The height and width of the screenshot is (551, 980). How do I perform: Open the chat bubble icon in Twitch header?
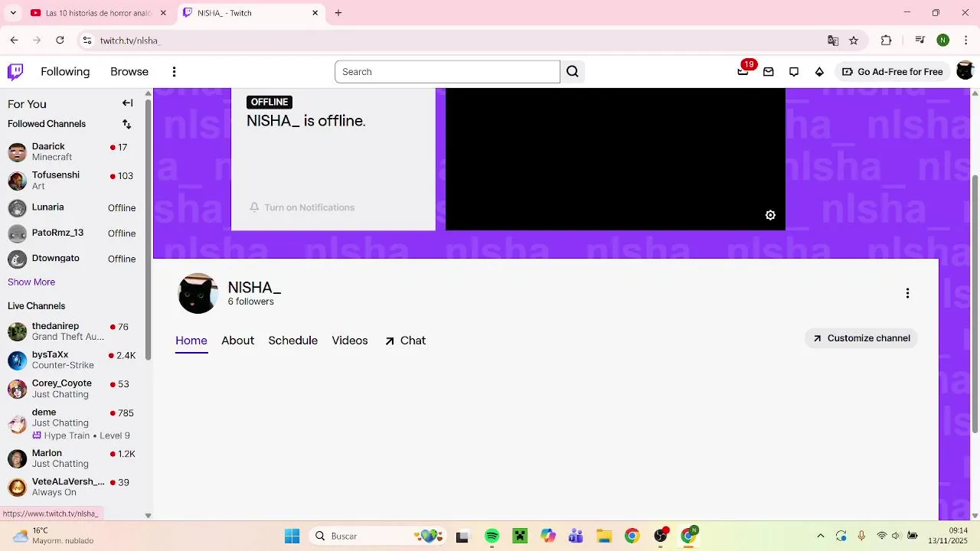(794, 72)
